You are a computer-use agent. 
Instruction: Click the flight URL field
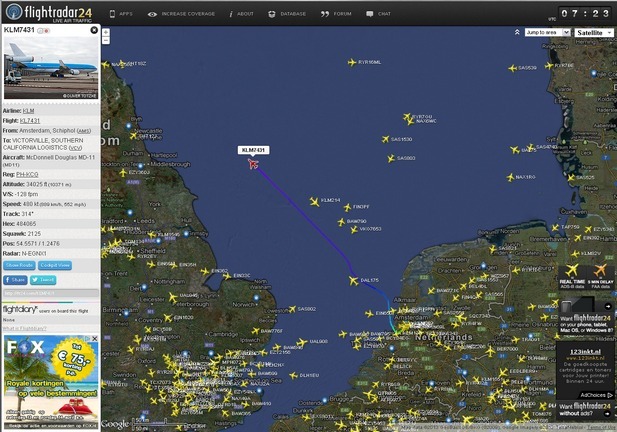point(51,293)
